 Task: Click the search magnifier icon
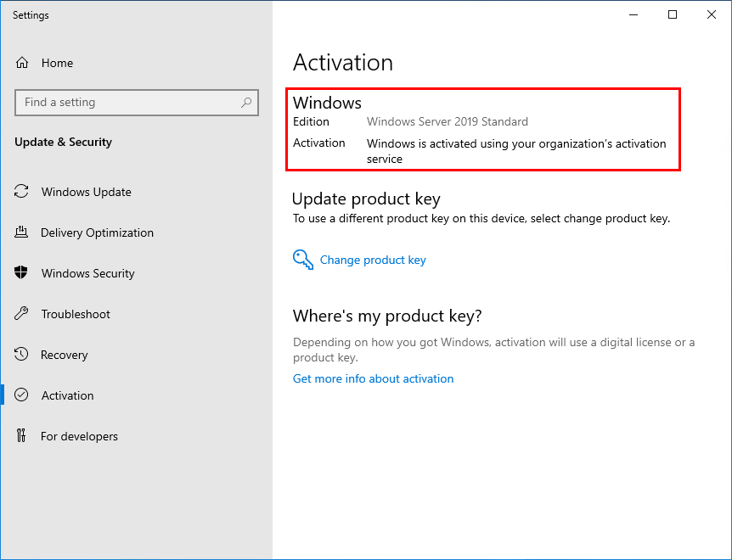tap(246, 102)
